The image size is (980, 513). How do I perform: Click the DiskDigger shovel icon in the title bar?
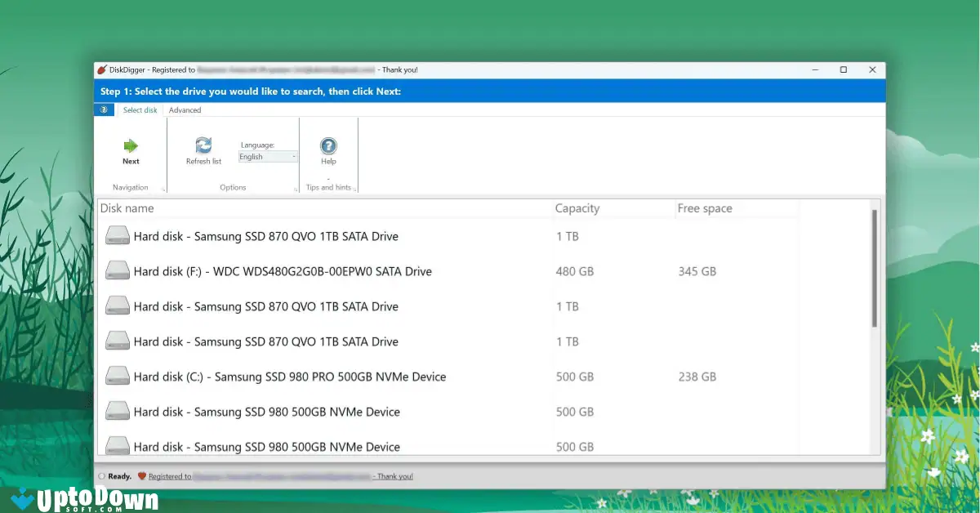[105, 69]
